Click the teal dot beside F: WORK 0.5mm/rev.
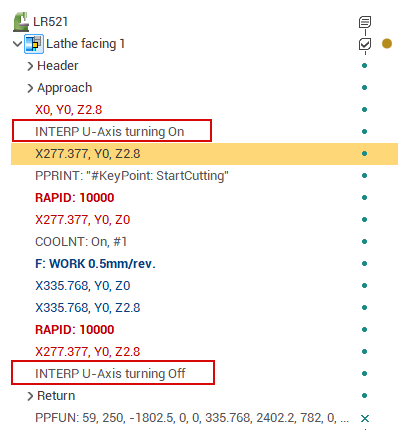Image resolution: width=398 pixels, height=430 pixels. [364, 264]
